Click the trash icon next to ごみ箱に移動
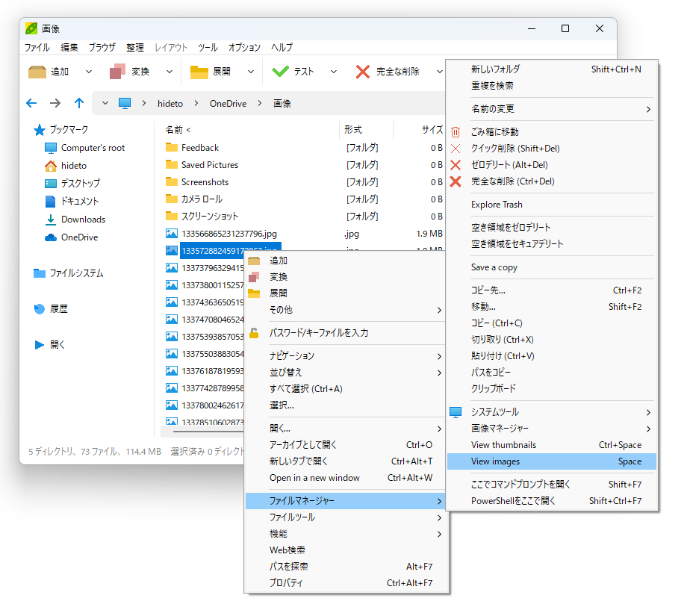 point(456,131)
